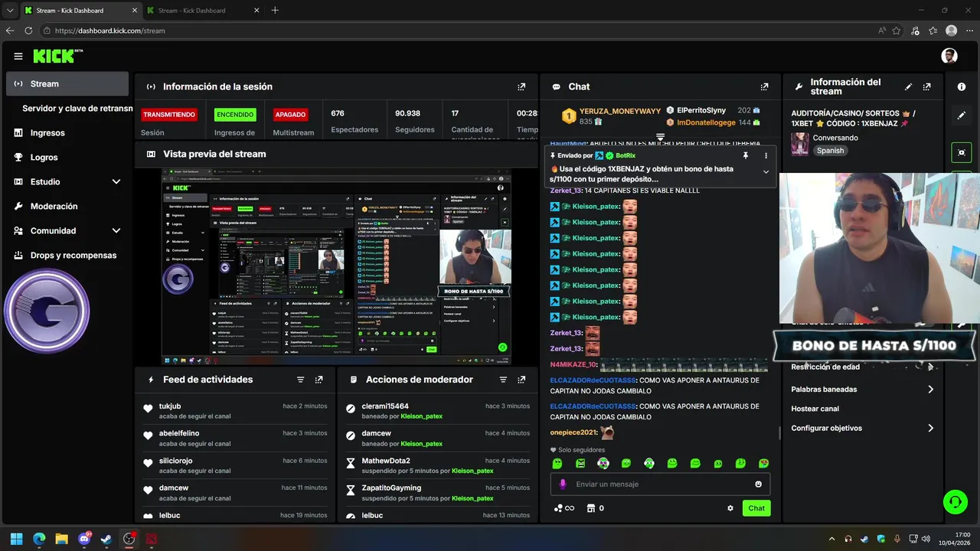
Task: Pop out the Información del stream panel
Action: (x=927, y=86)
